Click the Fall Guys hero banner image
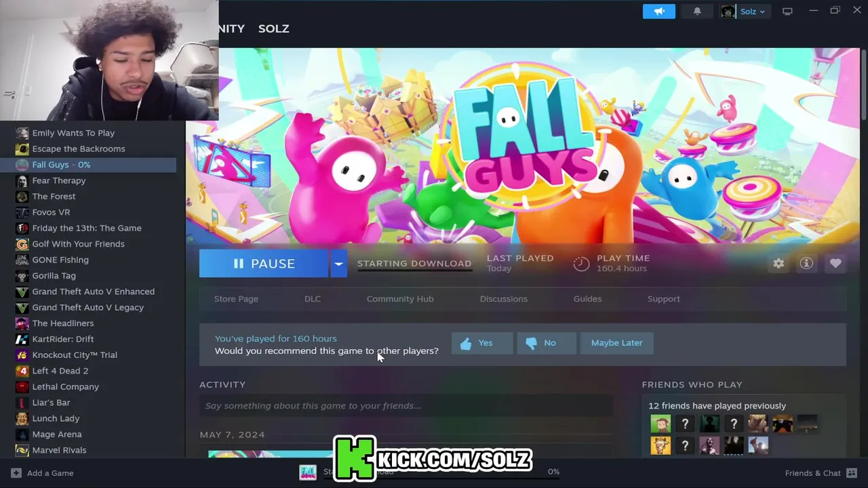 tap(522, 146)
